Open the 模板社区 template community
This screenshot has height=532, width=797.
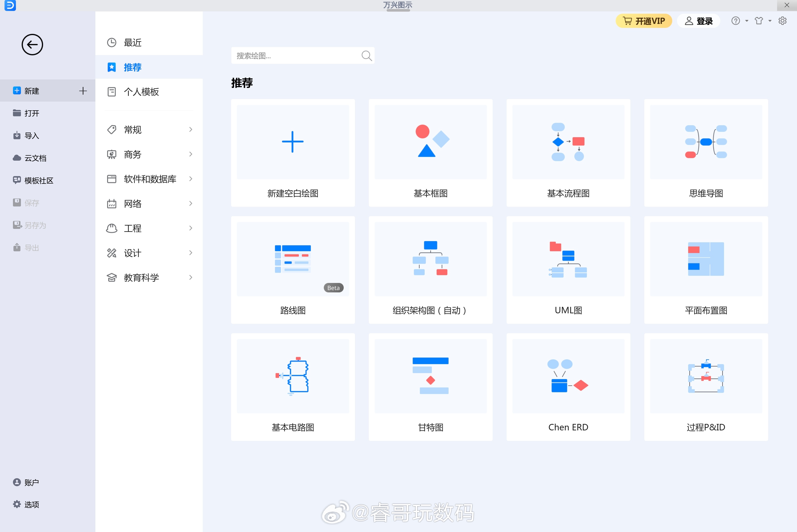pos(38,181)
